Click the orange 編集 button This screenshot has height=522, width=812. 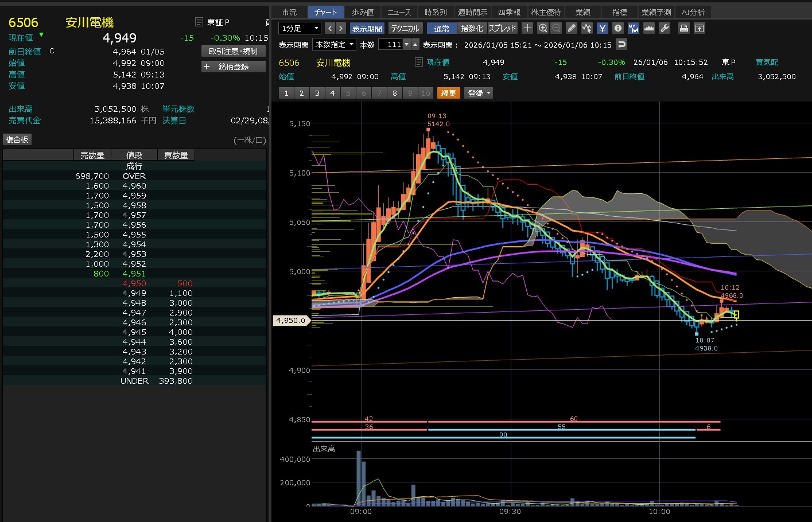(x=448, y=93)
